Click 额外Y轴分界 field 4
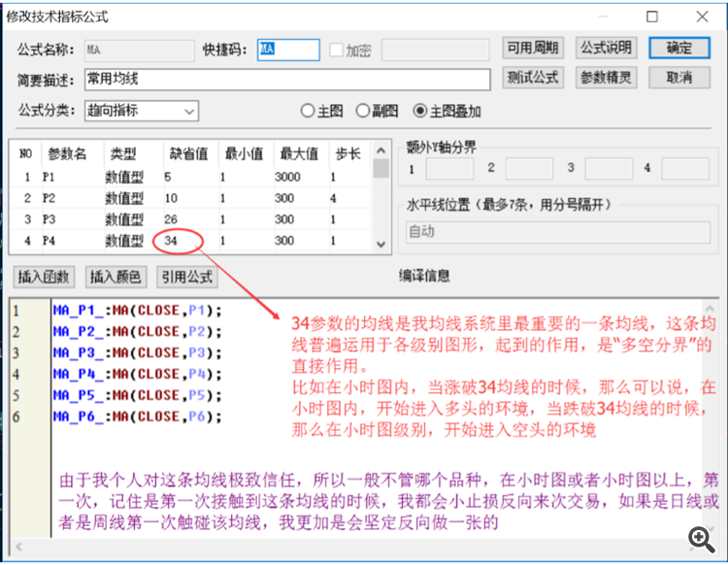This screenshot has width=728, height=565. click(685, 169)
